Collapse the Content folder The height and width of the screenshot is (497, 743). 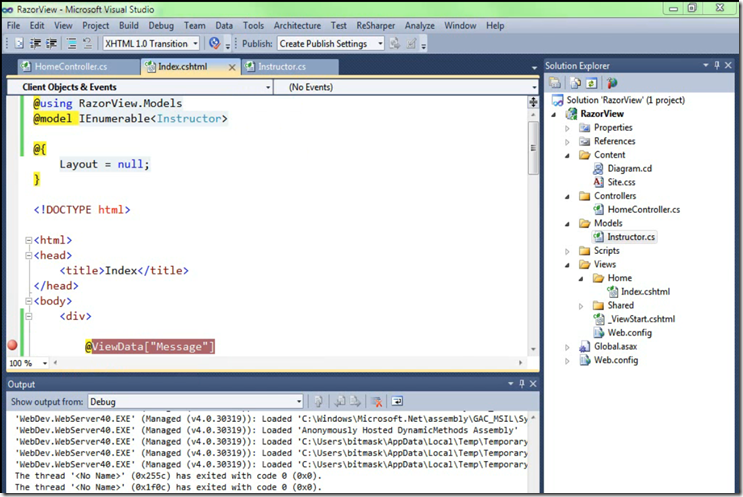click(x=567, y=155)
